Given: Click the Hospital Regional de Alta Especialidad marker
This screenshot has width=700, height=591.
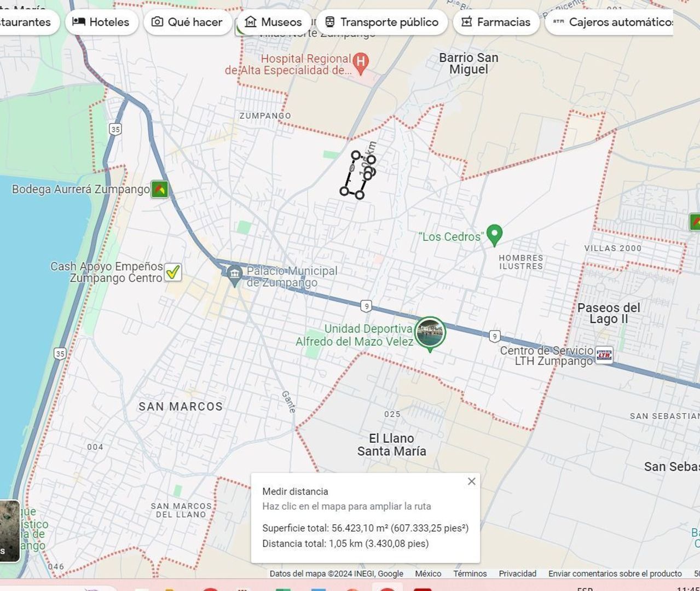Looking at the screenshot, I should click(360, 63).
